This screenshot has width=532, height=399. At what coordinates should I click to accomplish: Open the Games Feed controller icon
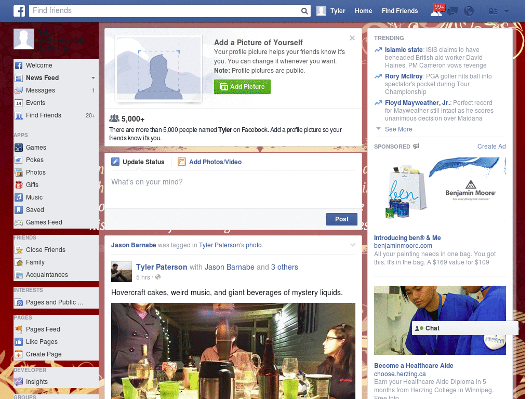coord(19,222)
